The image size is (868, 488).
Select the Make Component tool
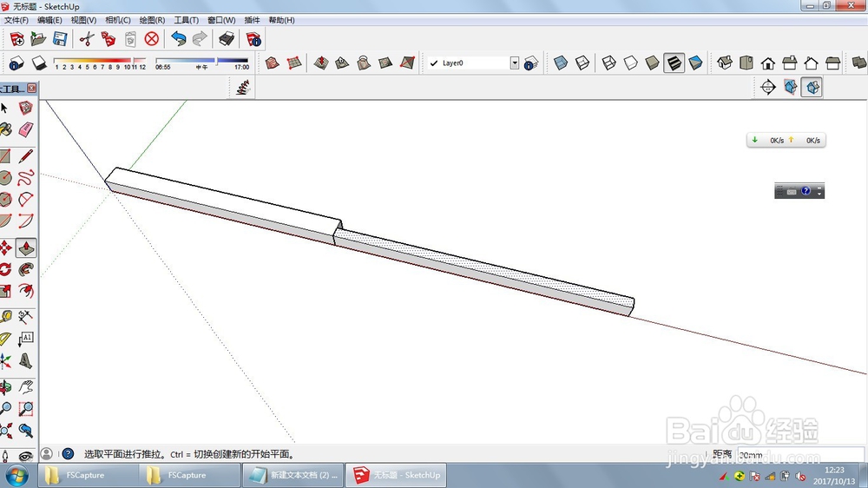click(x=25, y=108)
